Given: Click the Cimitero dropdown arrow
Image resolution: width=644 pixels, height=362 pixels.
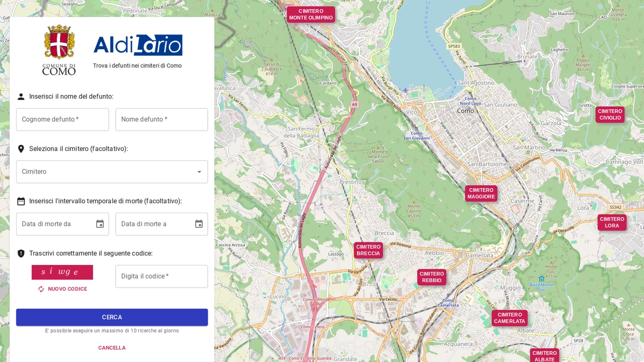Looking at the screenshot, I should [199, 172].
